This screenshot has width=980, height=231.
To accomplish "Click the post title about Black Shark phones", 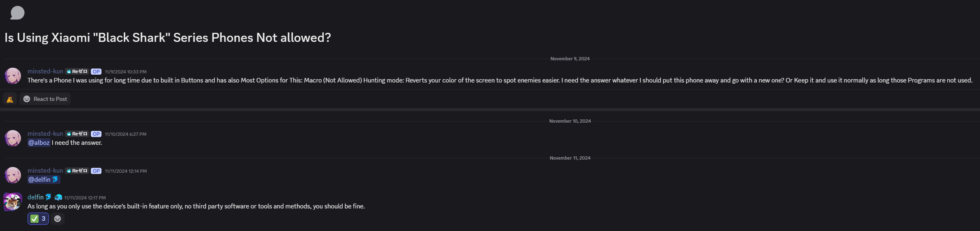I will (x=168, y=38).
